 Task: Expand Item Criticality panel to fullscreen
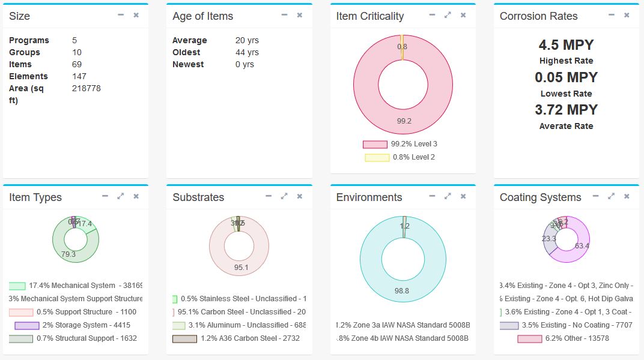(448, 15)
